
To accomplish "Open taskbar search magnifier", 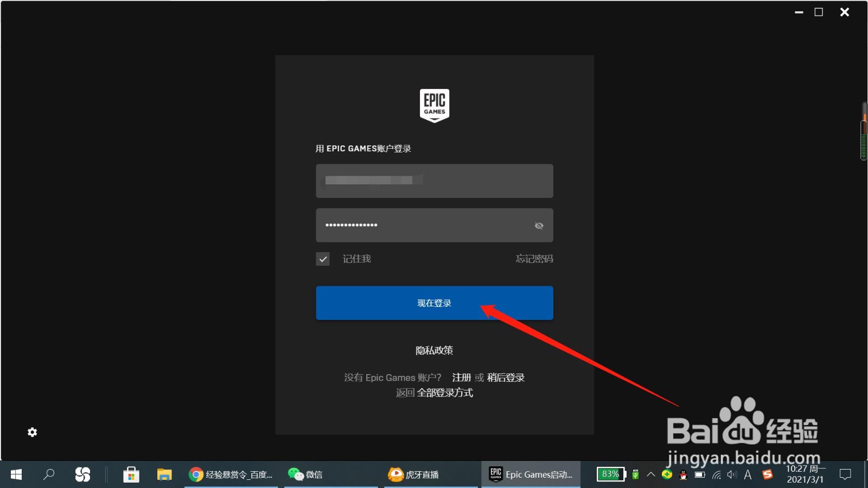I will [x=49, y=474].
